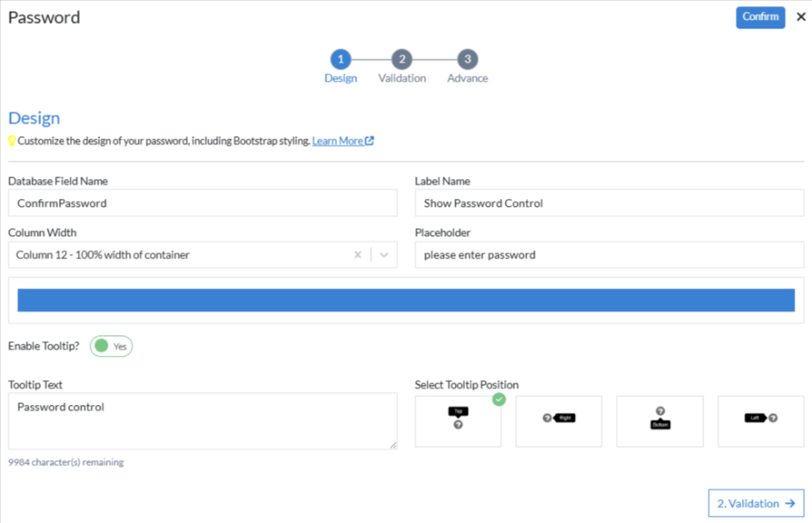Viewport: 812px width, 523px height.
Task: Expand the Column Width dropdown arrow
Action: [384, 255]
